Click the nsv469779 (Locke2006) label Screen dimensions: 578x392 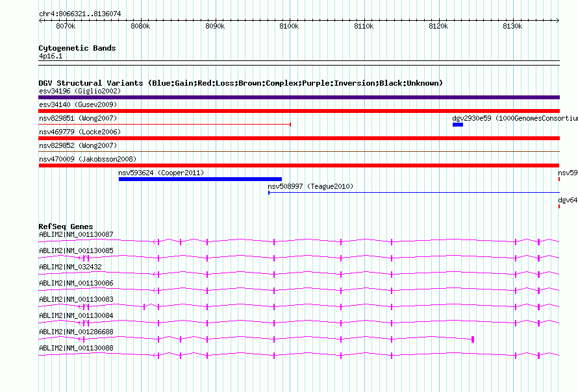point(80,132)
